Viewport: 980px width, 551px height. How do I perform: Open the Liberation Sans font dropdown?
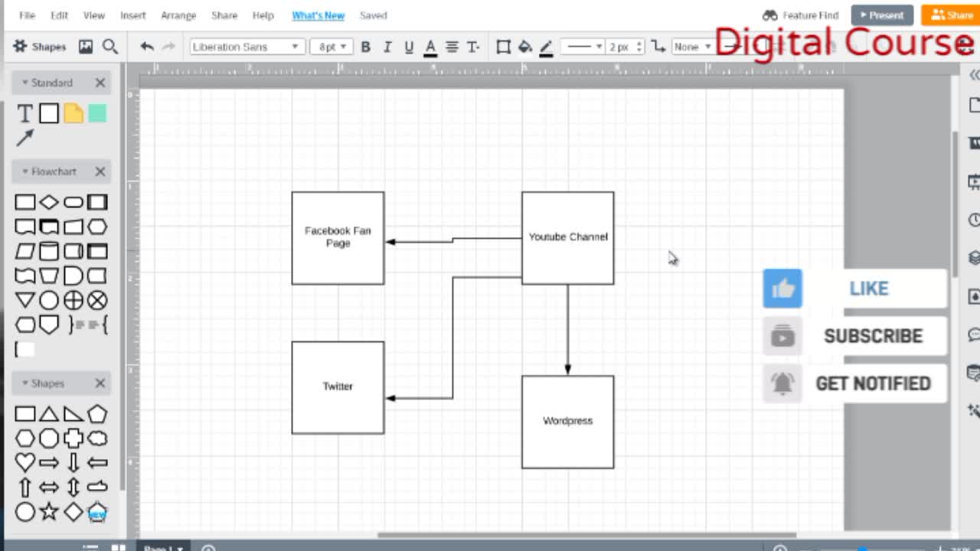(x=247, y=47)
